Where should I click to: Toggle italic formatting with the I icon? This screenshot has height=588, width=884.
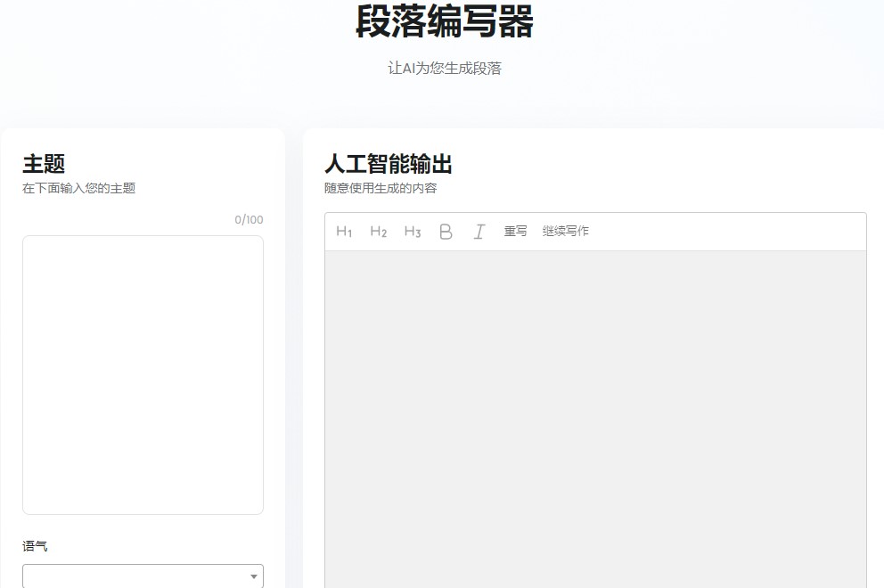pyautogui.click(x=479, y=231)
